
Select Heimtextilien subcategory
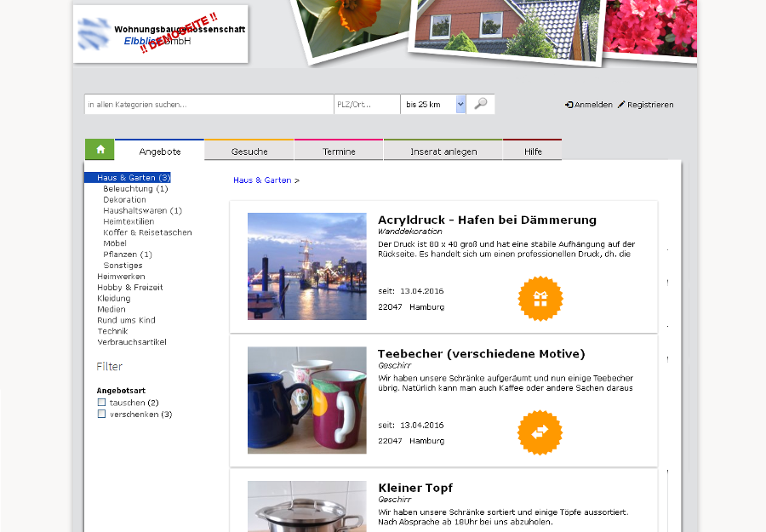pyautogui.click(x=129, y=221)
